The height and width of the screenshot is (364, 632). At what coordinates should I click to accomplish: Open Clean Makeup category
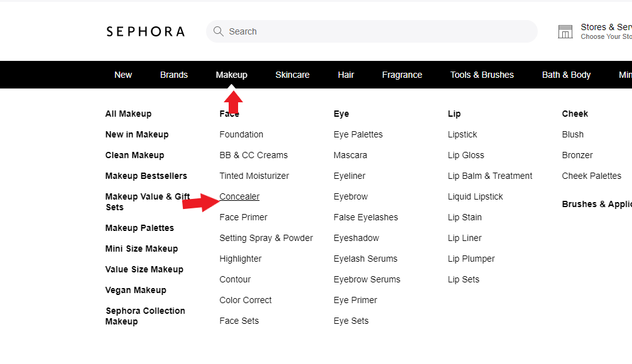point(134,156)
